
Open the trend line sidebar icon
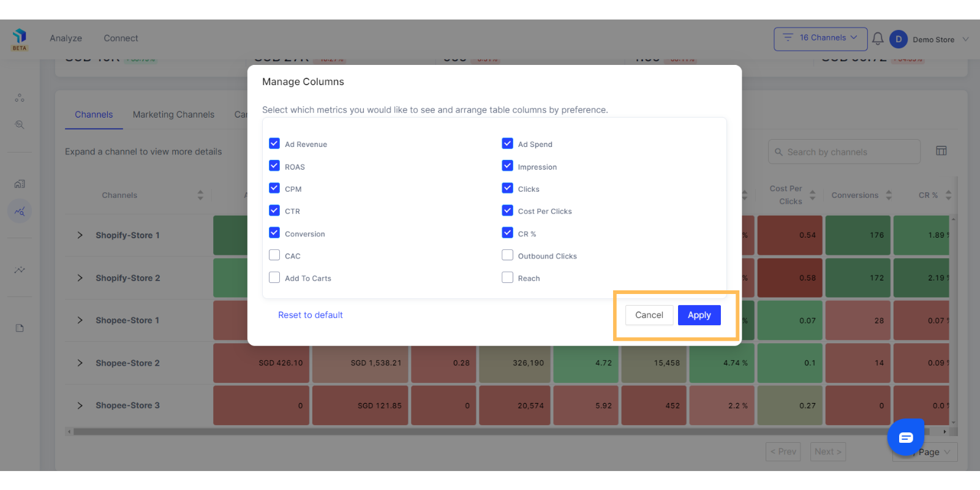click(x=20, y=269)
